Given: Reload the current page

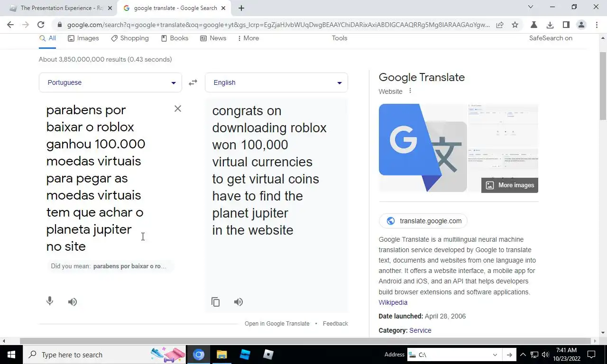Looking at the screenshot, I should point(41,25).
